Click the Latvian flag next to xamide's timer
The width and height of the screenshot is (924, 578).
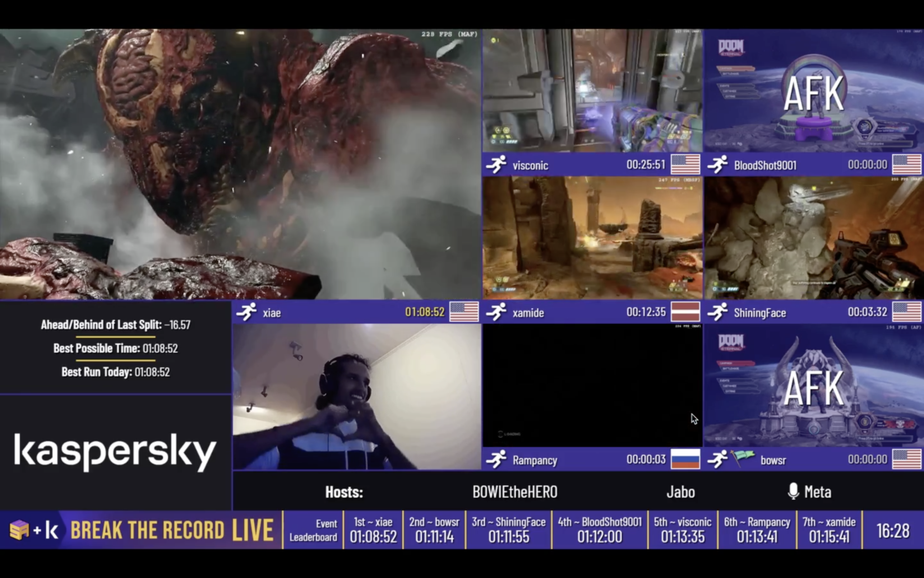tap(686, 312)
